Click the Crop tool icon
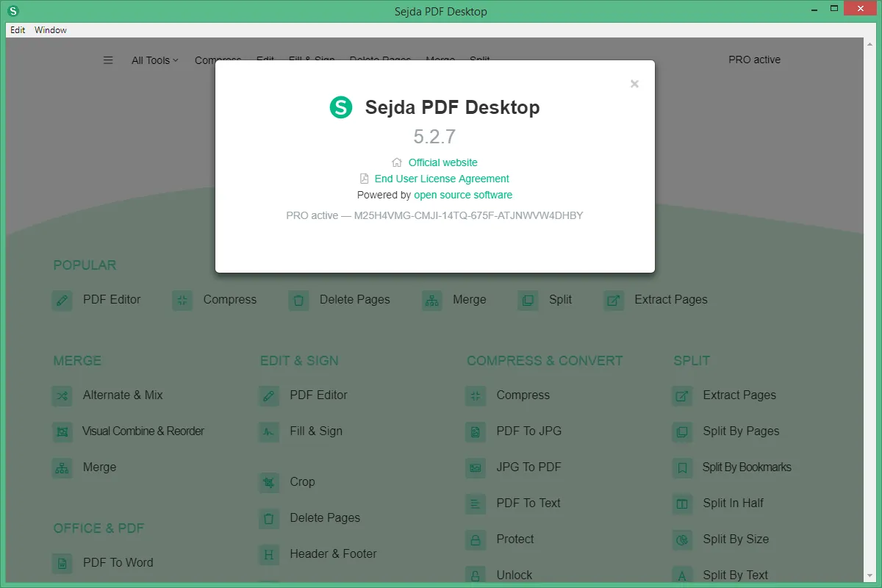 tap(269, 482)
